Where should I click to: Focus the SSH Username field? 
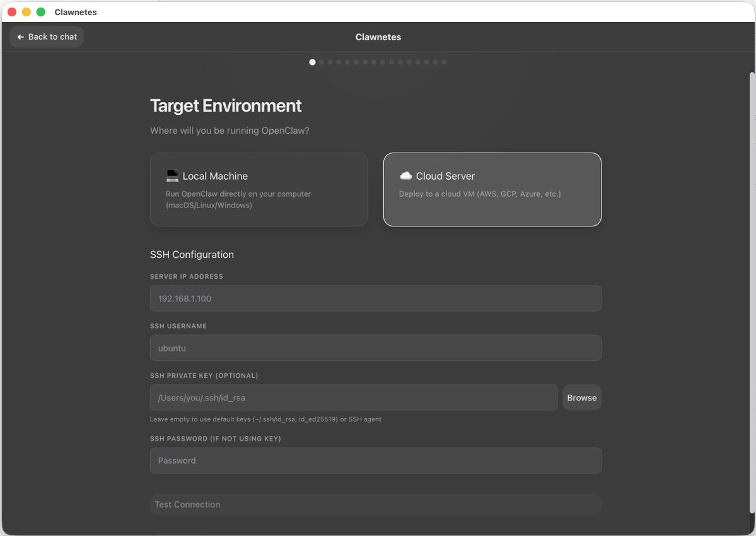coord(376,348)
